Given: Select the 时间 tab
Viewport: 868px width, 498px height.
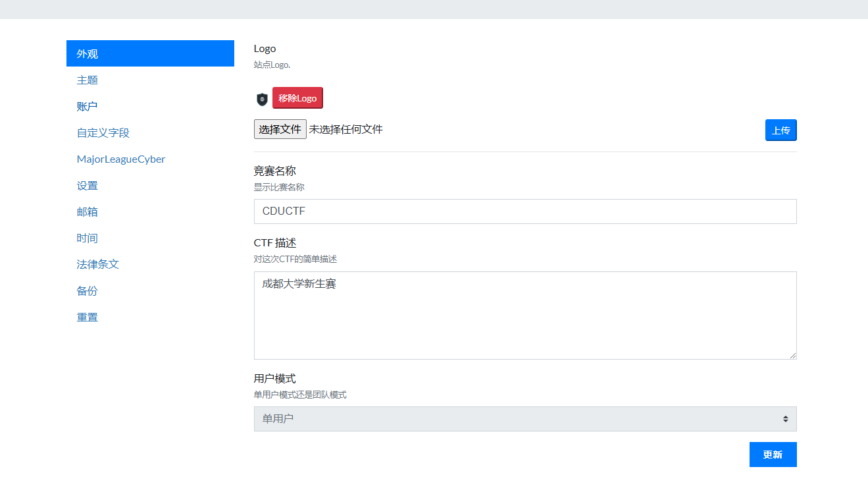Looking at the screenshot, I should [x=88, y=238].
